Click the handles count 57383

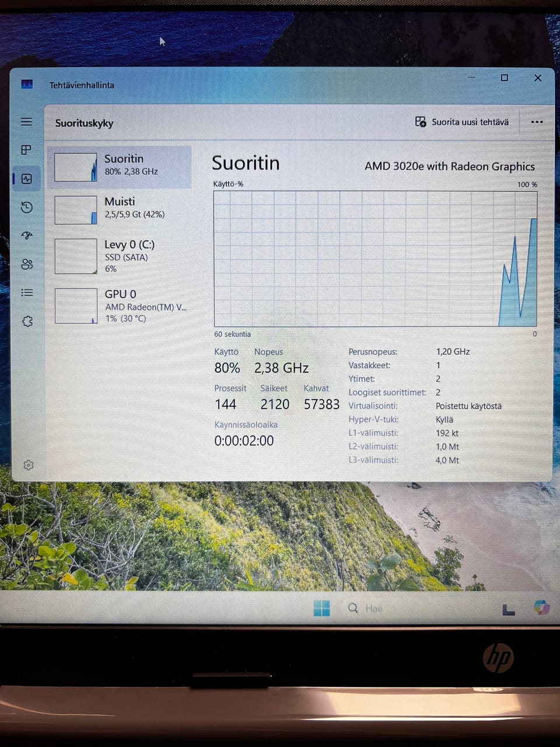click(x=321, y=404)
